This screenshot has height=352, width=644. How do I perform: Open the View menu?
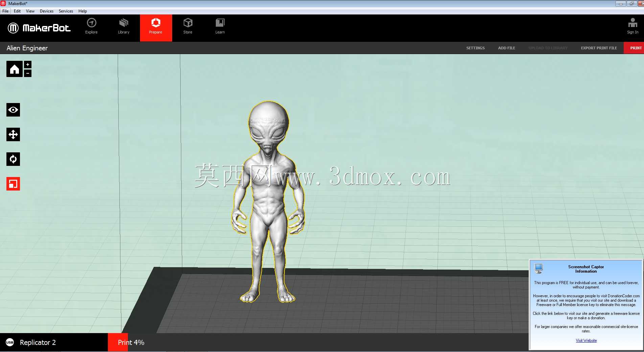click(x=30, y=11)
